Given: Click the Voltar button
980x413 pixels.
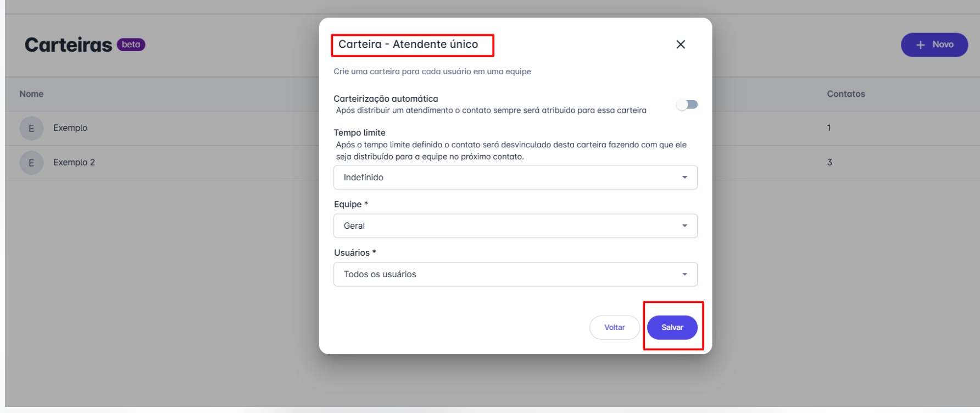Looking at the screenshot, I should coord(614,328).
